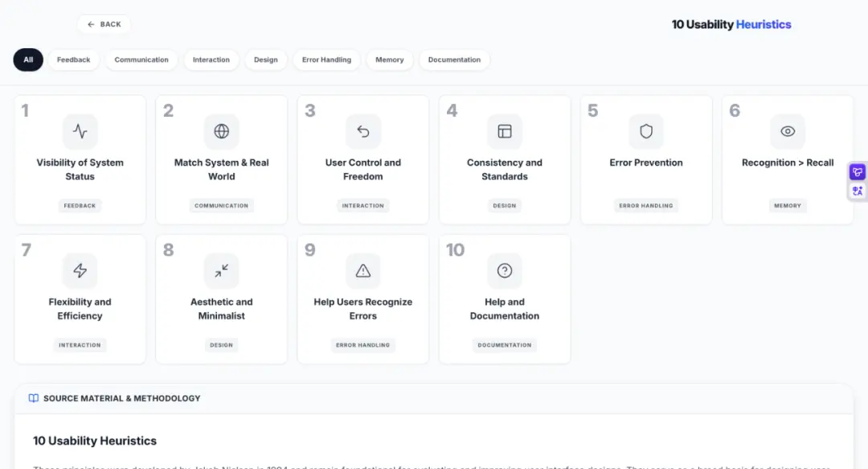Click the INTERACTION tag on User Control and Freedom

[x=363, y=206]
